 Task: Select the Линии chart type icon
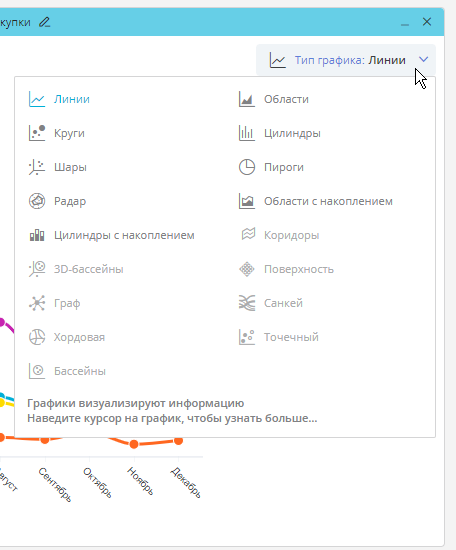point(37,99)
